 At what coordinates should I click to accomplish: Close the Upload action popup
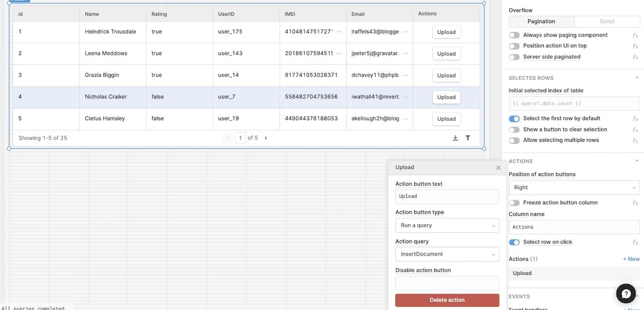pyautogui.click(x=498, y=168)
